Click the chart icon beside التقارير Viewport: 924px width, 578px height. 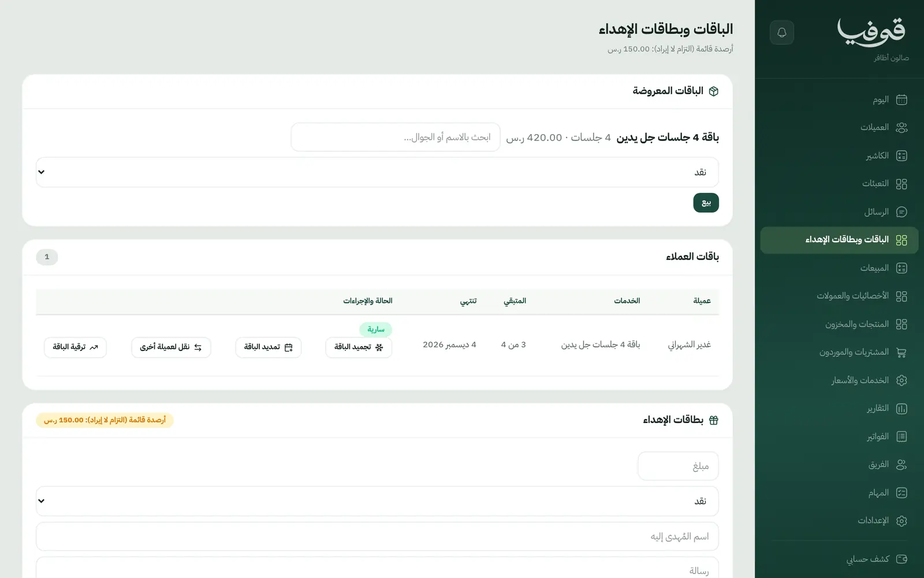click(901, 409)
